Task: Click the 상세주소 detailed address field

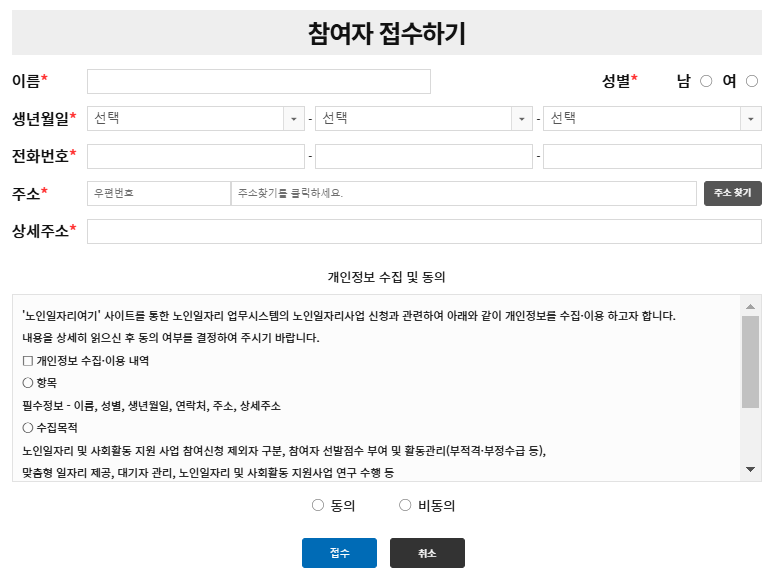Action: [424, 231]
